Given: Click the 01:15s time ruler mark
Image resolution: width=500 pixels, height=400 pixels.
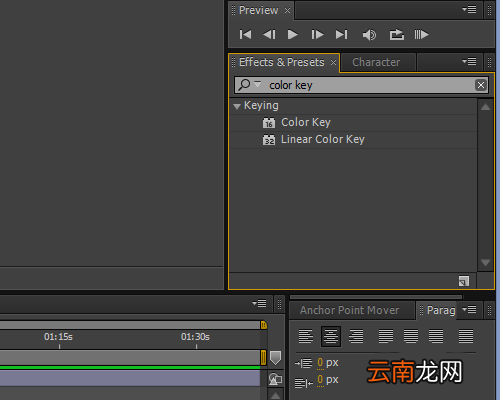Looking at the screenshot, I should (58, 337).
